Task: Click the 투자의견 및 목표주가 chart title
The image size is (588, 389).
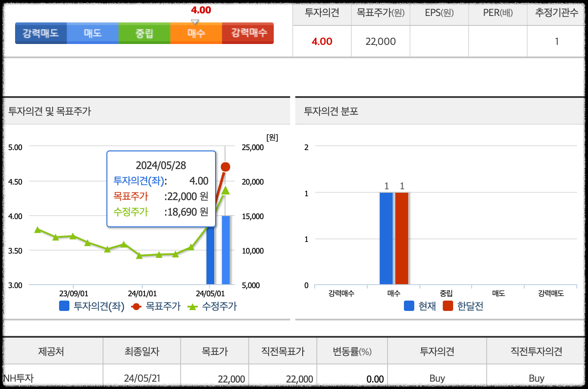Action: [x=50, y=111]
